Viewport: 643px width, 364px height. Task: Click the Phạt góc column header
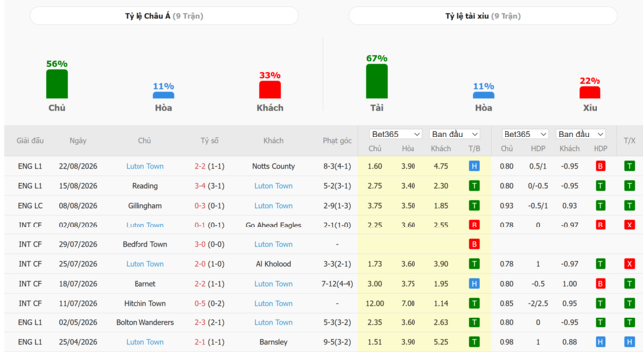[337, 141]
